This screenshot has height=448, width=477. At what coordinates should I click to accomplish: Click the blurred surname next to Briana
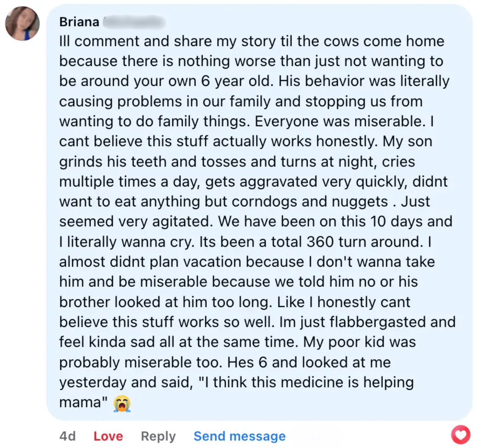tap(134, 22)
